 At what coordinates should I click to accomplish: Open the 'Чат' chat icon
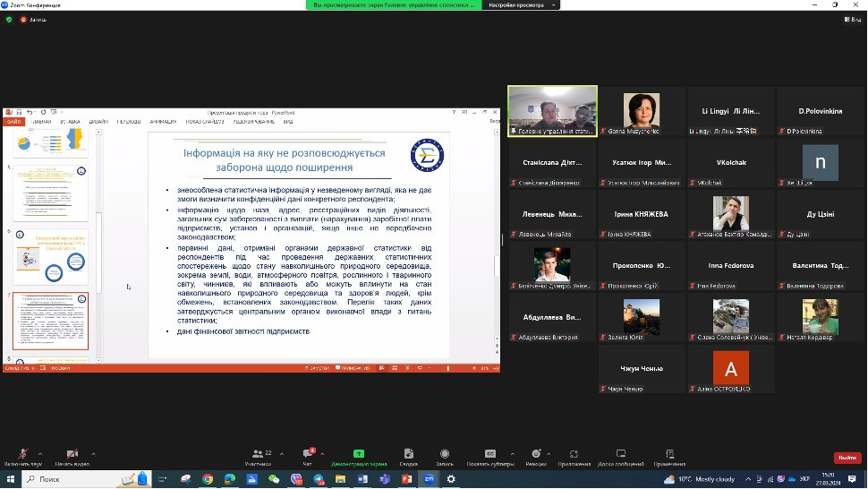point(307,454)
